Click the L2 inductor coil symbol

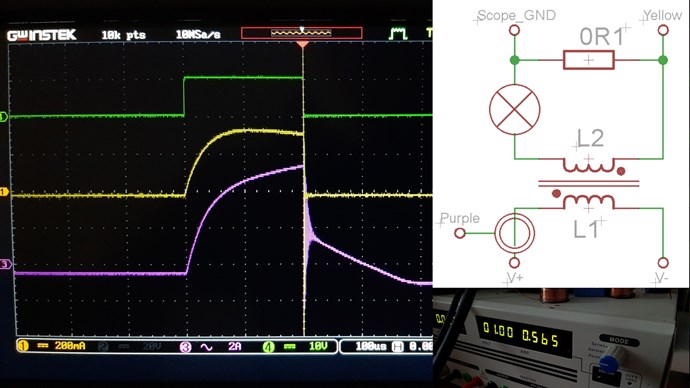point(589,165)
